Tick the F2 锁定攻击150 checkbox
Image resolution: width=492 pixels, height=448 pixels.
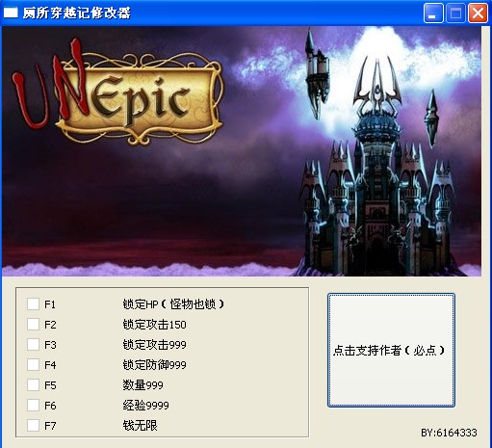33,324
